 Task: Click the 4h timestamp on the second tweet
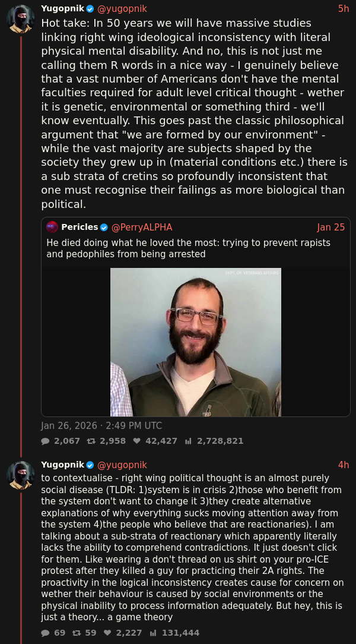pos(344,465)
